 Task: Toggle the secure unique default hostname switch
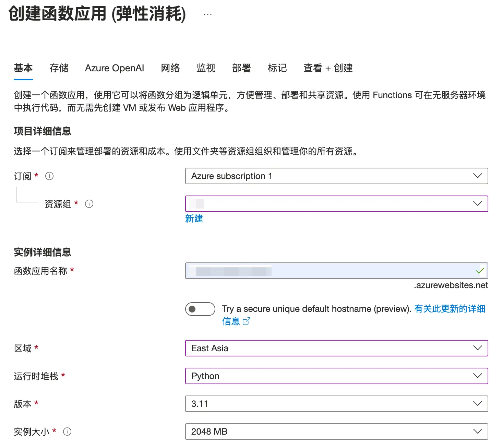click(x=200, y=309)
